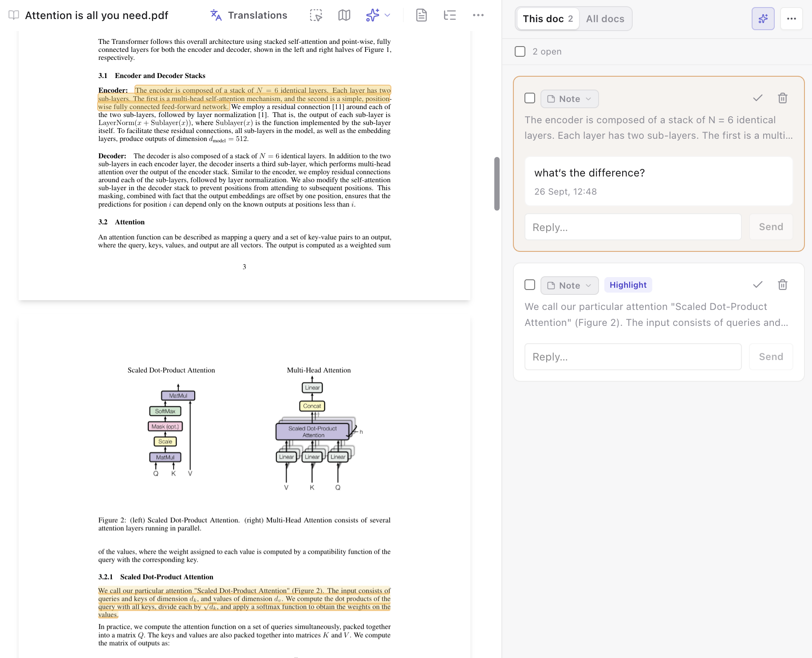This screenshot has width=812, height=658.
Task: Click the Multi-Head Attention figure diagram
Action: [x=319, y=433]
